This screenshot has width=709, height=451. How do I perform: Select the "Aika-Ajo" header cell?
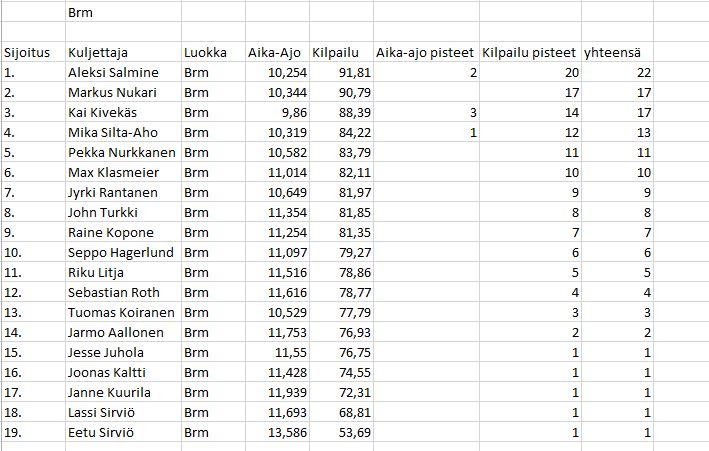pos(275,52)
